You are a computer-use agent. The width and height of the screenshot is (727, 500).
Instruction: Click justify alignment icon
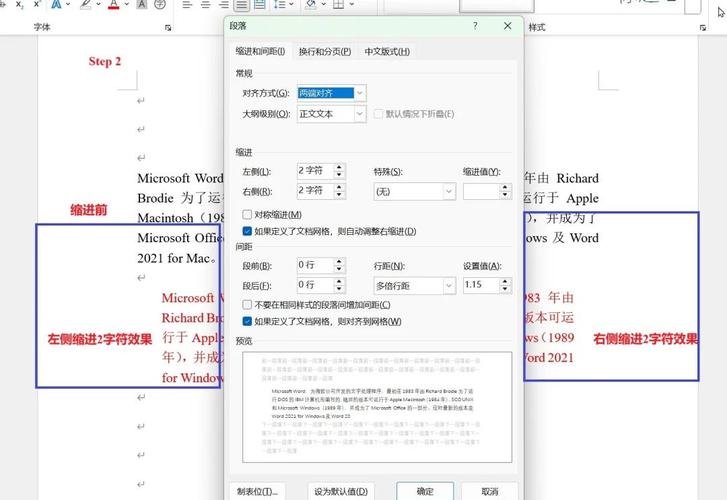(241, 5)
